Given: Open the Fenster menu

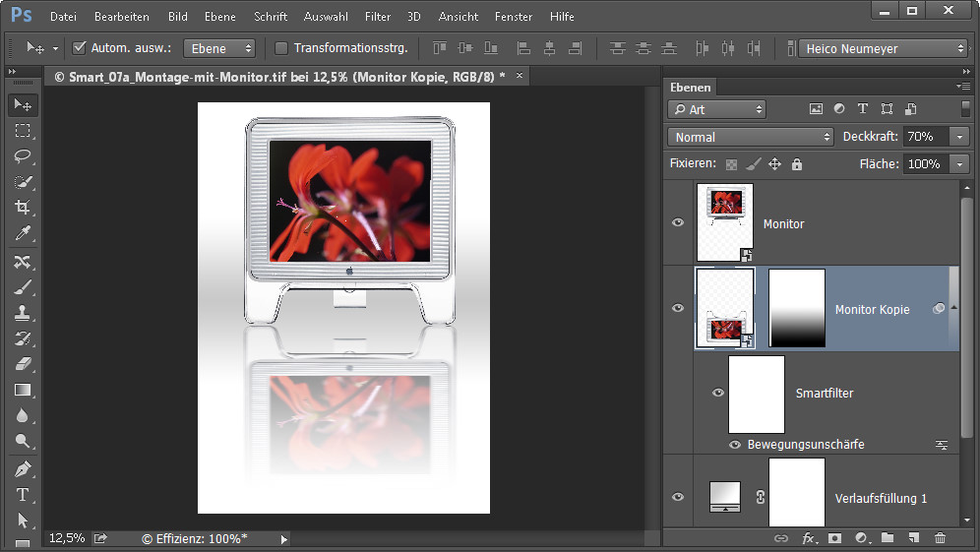Looking at the screenshot, I should tap(514, 17).
